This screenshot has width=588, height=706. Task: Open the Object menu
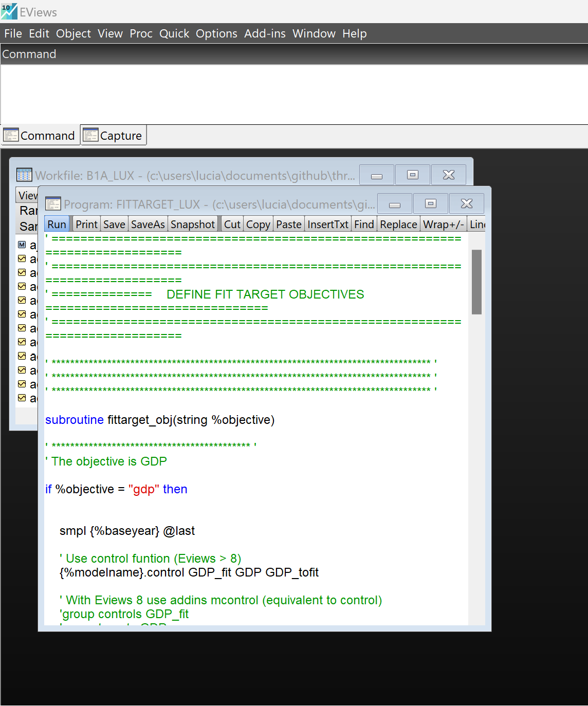[73, 33]
